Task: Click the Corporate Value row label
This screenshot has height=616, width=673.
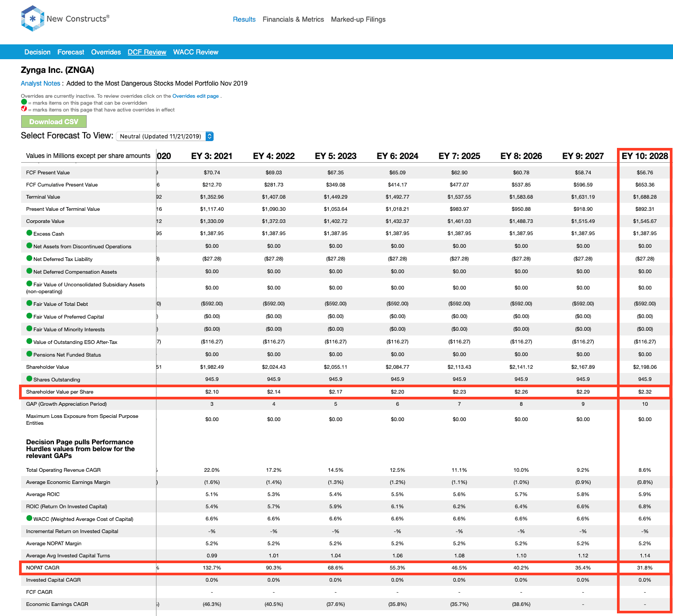Action: tap(45, 221)
